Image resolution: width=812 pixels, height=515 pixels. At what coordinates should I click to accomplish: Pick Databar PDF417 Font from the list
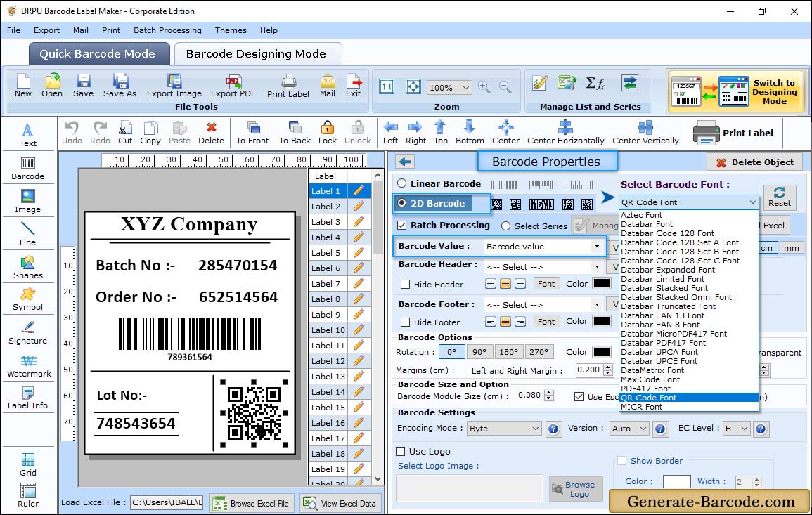[x=664, y=343]
